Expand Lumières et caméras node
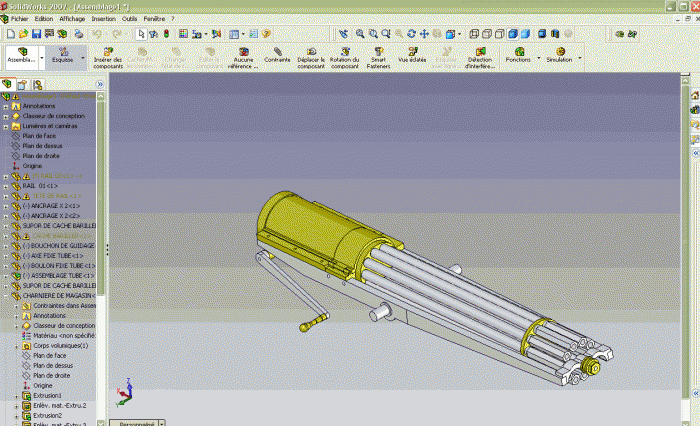This screenshot has width=700, height=426. tap(6, 127)
